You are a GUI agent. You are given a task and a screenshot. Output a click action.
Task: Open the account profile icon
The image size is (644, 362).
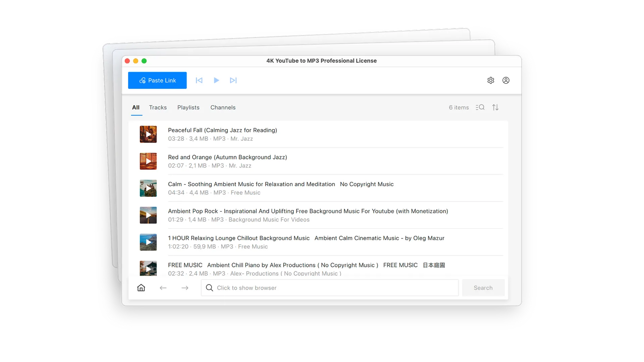[x=506, y=80]
